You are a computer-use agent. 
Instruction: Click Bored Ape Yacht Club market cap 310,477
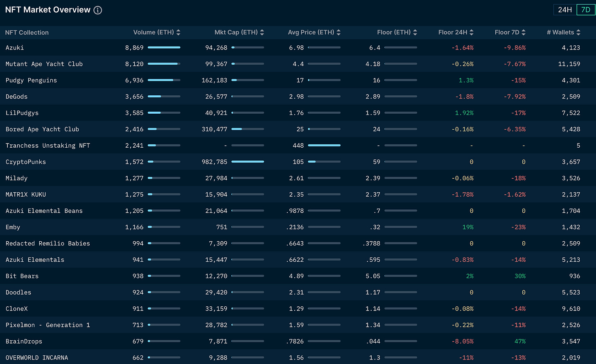click(x=214, y=129)
